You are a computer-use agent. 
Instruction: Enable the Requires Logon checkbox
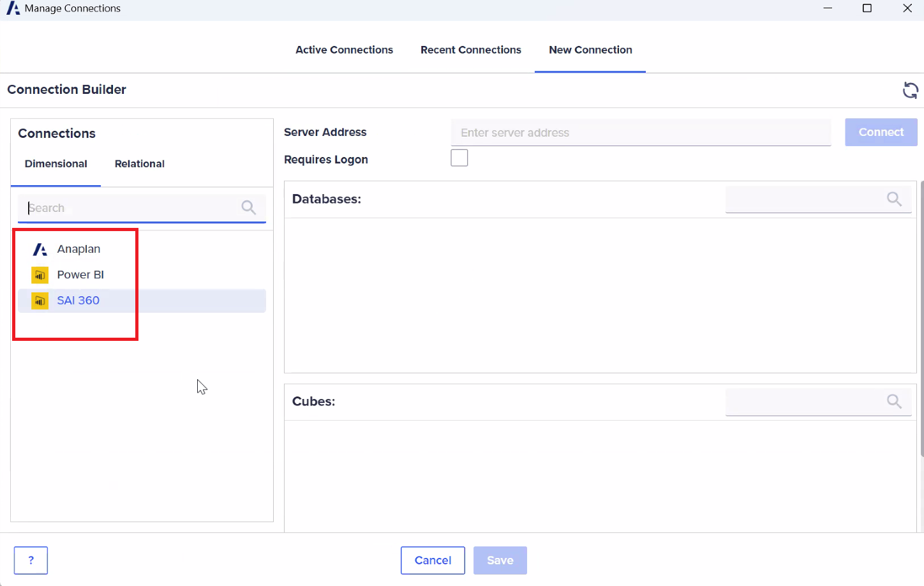pyautogui.click(x=459, y=158)
